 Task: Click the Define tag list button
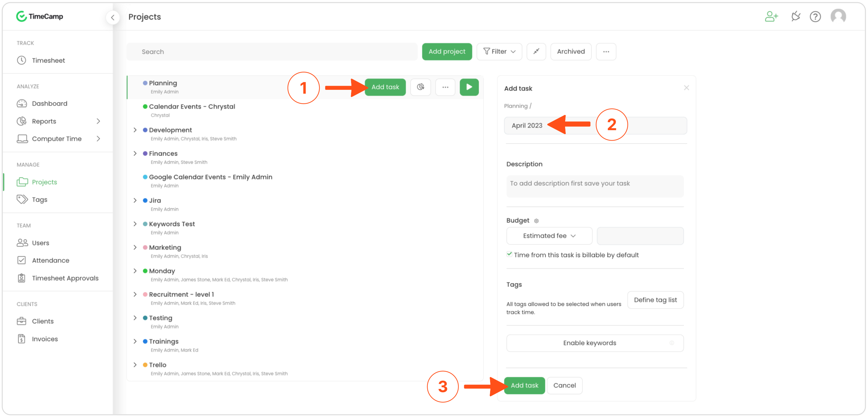coord(655,300)
